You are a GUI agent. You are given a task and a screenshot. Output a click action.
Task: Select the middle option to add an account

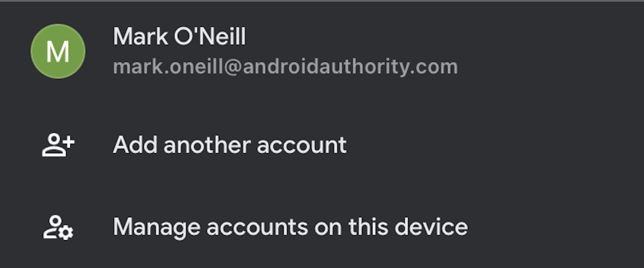click(230, 145)
